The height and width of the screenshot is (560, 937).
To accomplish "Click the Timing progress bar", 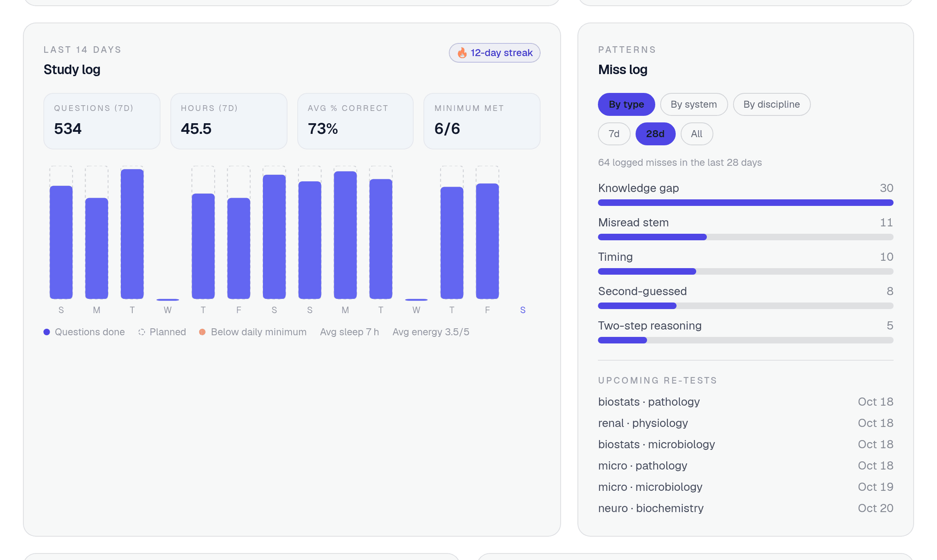I will [x=745, y=271].
